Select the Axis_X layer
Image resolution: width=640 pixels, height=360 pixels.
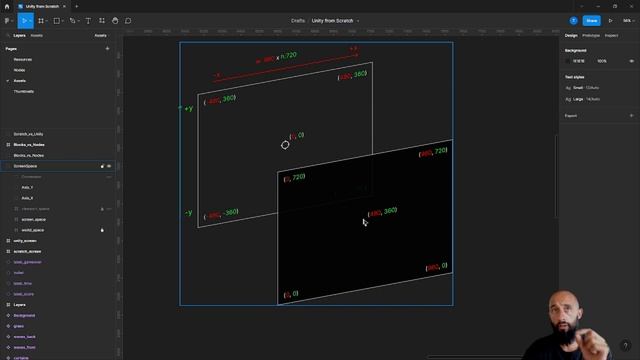pyautogui.click(x=27, y=198)
